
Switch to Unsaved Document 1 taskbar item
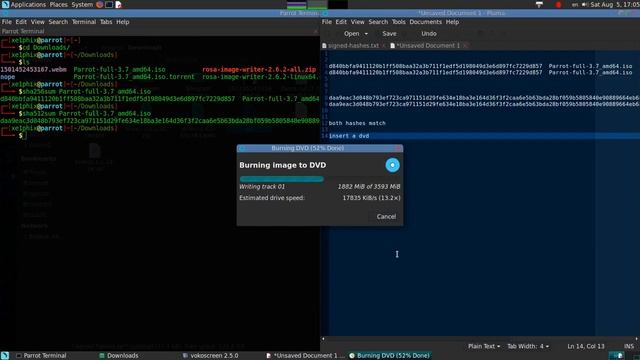305,356
